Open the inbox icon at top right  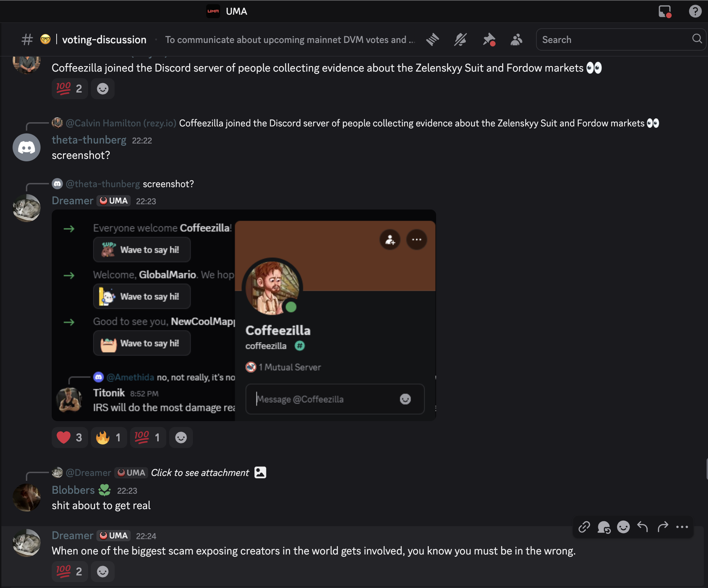(665, 11)
